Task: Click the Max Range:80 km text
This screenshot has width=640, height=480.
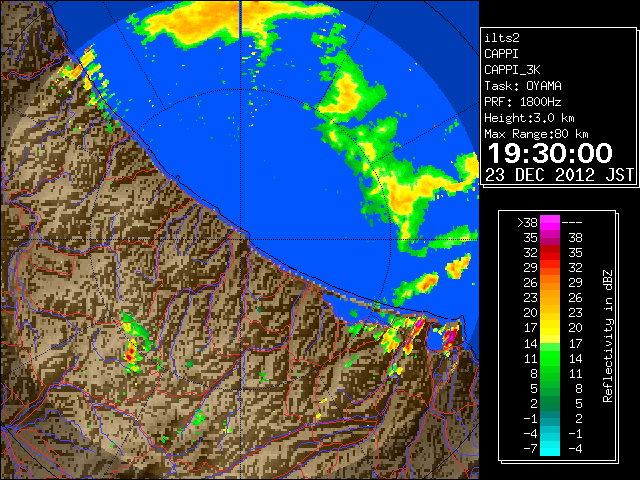Action: (x=536, y=134)
